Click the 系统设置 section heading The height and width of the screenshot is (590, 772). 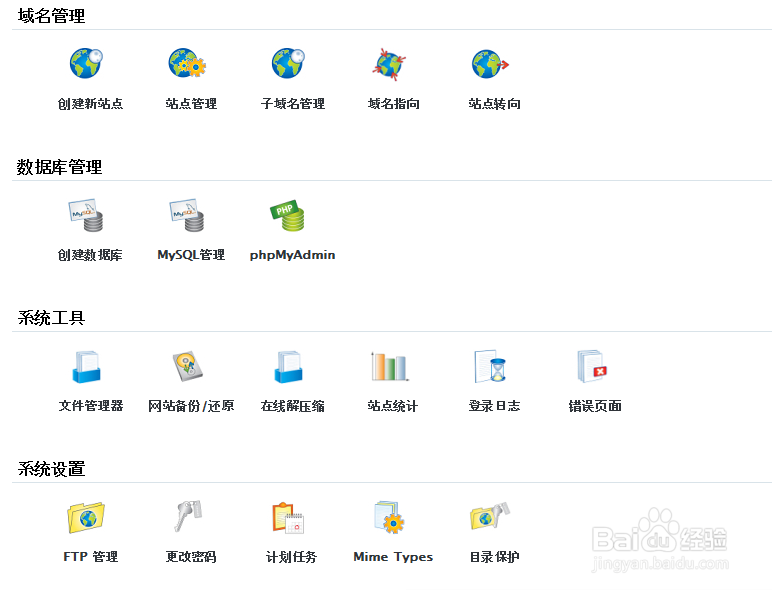(x=51, y=469)
